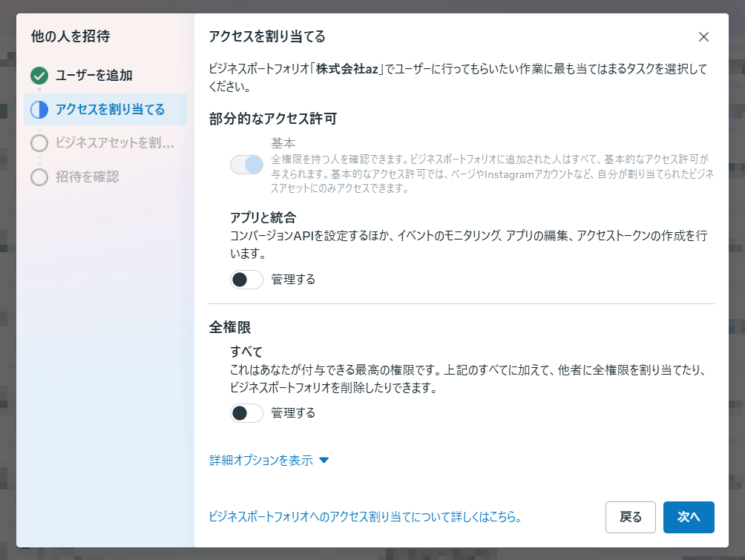Click the ビジネスアセット step circle icon
This screenshot has width=745, height=560.
point(39,143)
